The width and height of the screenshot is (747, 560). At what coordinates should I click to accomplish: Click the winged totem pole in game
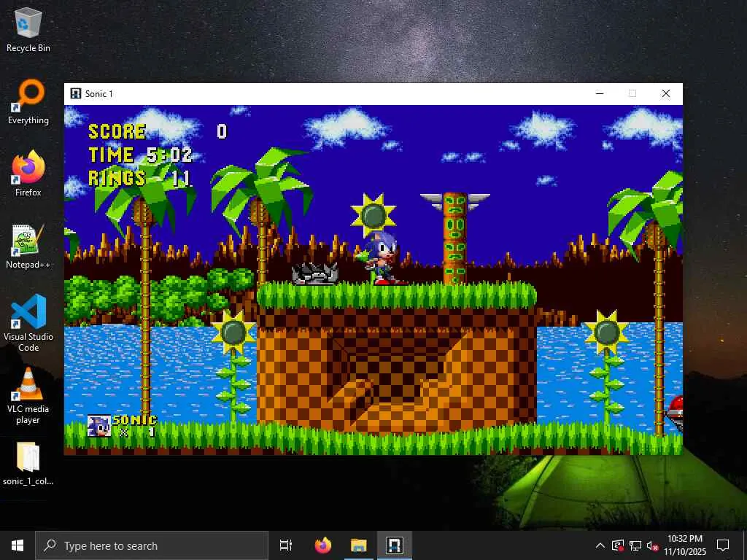click(x=455, y=238)
